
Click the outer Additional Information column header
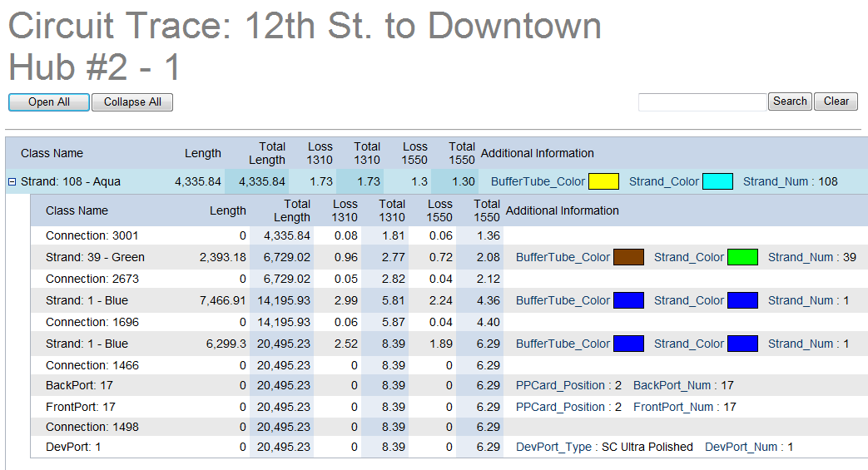click(x=537, y=153)
